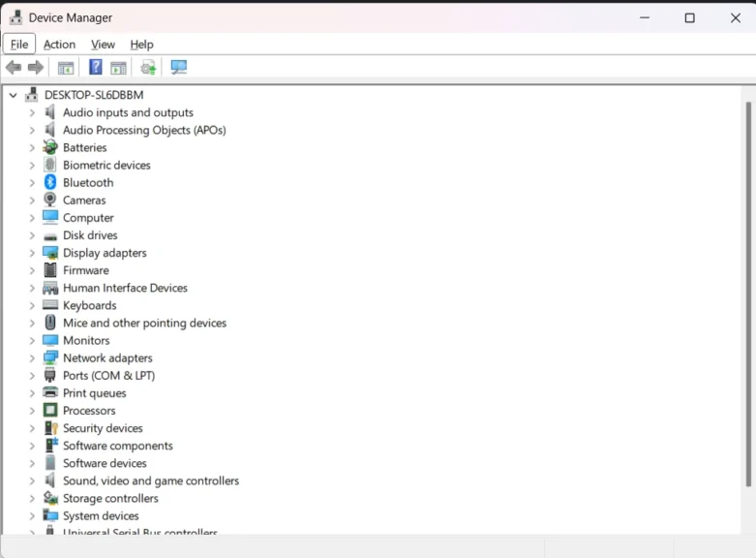Expand the Computer category chevron
This screenshot has height=558, width=756.
tap(32, 218)
